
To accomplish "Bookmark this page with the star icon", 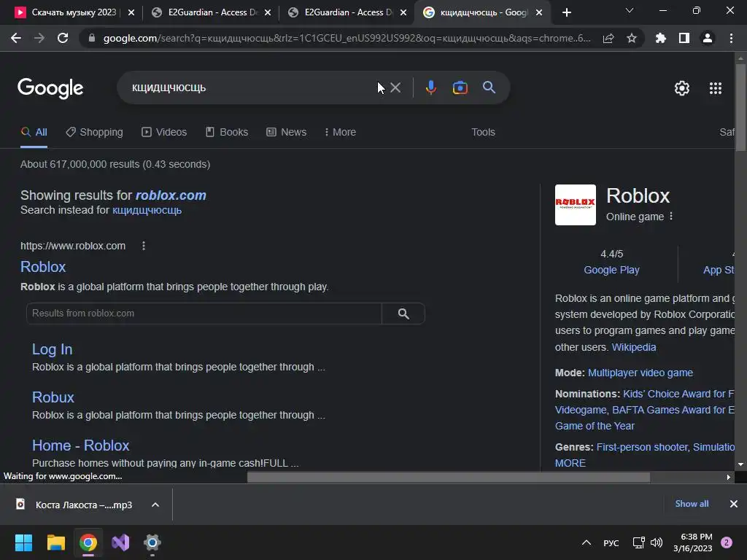I will (632, 38).
